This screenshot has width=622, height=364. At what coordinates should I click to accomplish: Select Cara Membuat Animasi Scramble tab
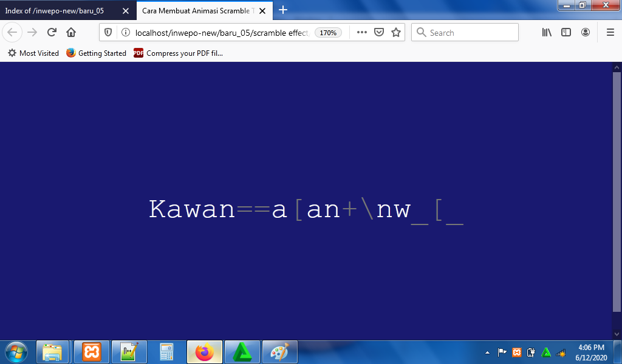click(197, 11)
